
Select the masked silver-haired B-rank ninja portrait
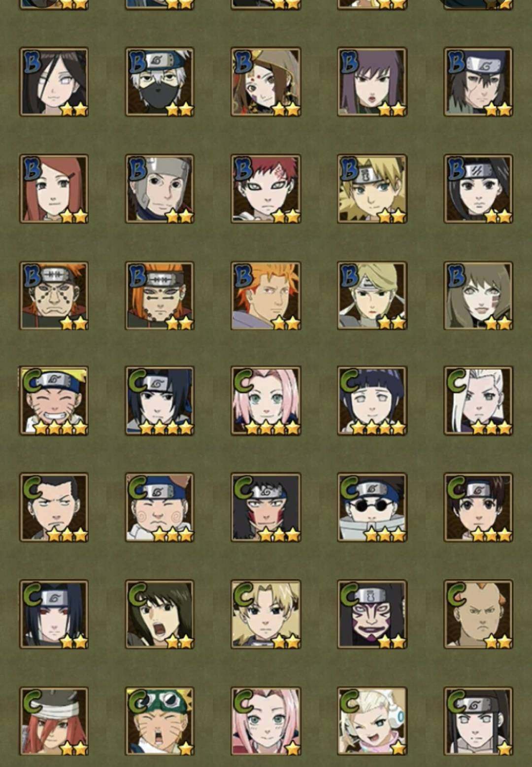click(x=160, y=82)
